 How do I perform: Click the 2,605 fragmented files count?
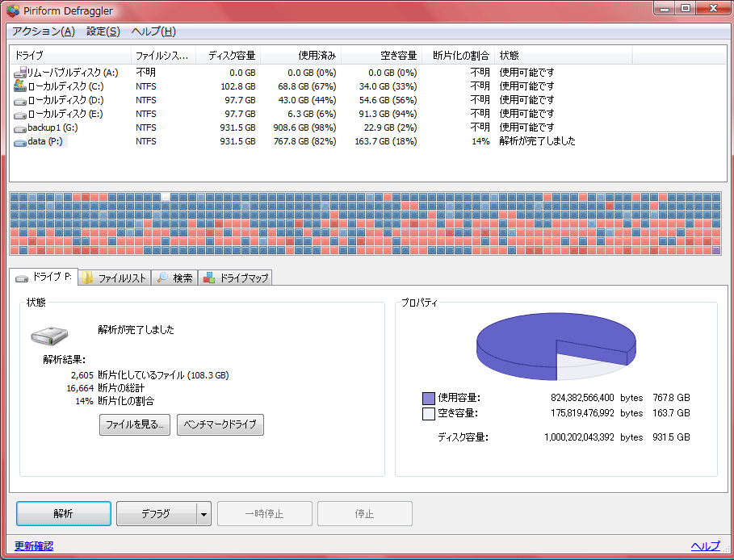[82, 375]
